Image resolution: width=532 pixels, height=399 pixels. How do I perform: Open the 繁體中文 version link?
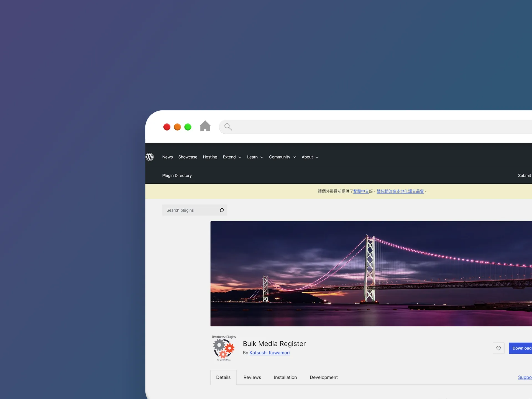coord(361,191)
